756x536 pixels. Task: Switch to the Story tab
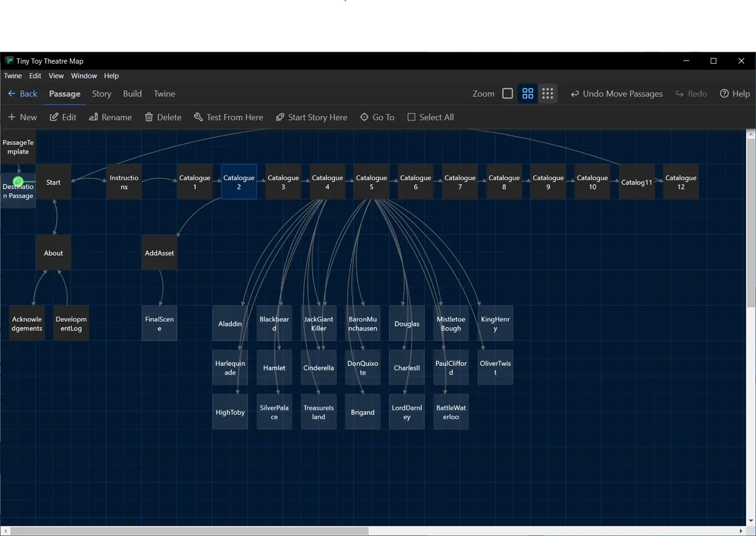click(101, 93)
